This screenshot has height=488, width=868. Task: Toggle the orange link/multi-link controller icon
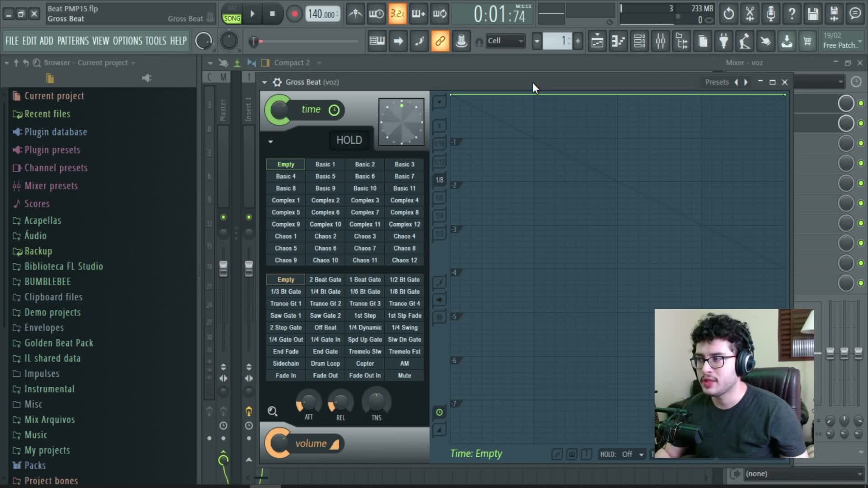[x=440, y=41]
